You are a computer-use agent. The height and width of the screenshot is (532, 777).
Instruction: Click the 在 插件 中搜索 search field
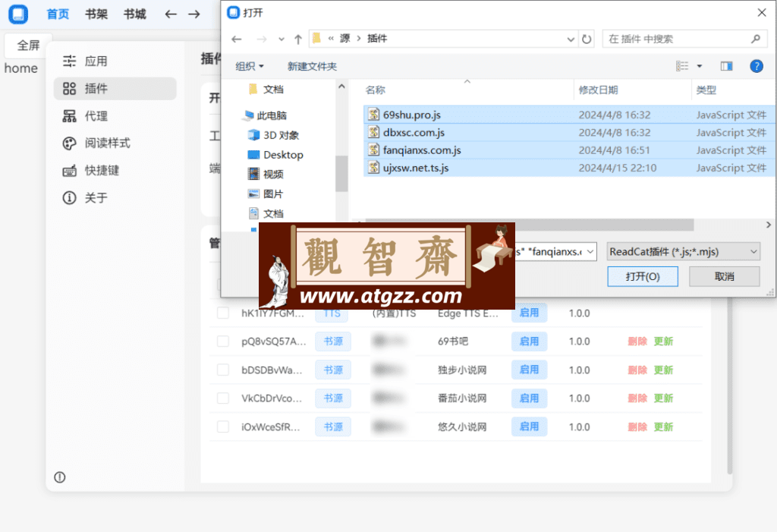pos(684,39)
